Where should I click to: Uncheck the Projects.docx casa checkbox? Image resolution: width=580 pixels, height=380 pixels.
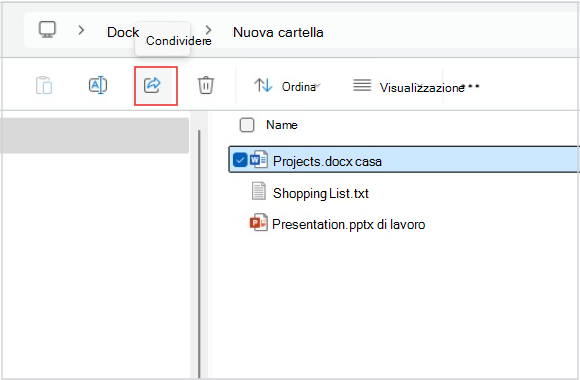pos(240,160)
